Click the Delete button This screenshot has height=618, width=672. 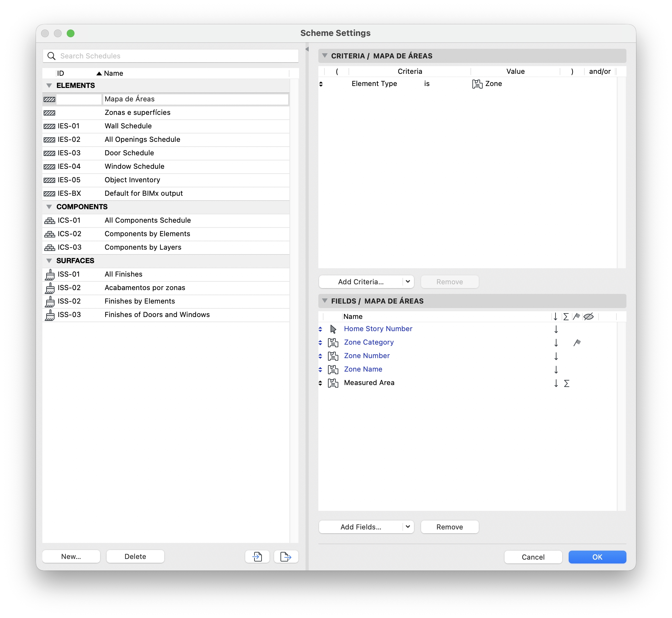pos(135,556)
